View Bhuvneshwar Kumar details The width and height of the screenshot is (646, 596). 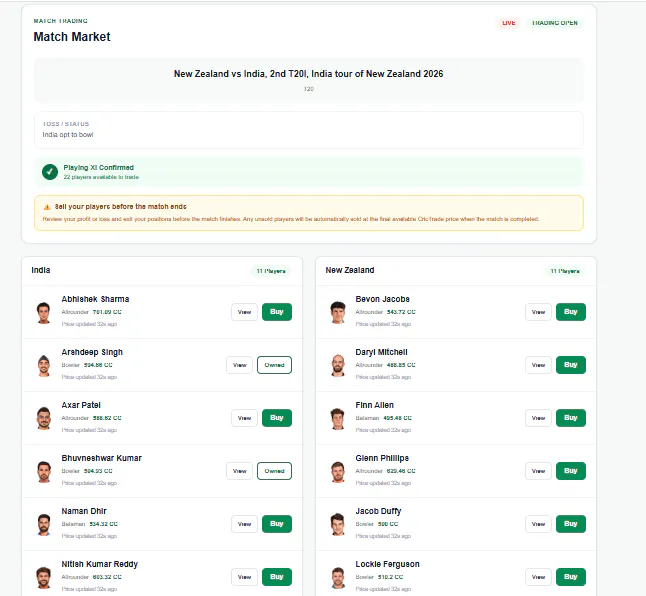[239, 471]
